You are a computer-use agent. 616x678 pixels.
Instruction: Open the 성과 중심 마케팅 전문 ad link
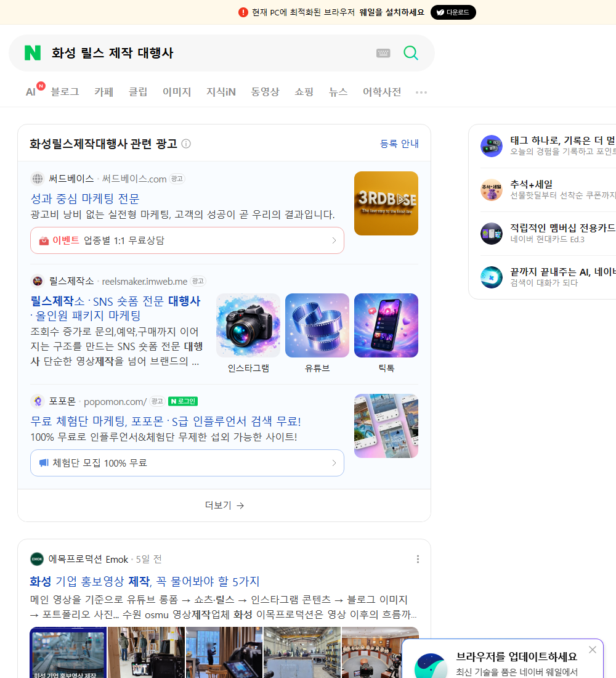pyautogui.click(x=85, y=198)
